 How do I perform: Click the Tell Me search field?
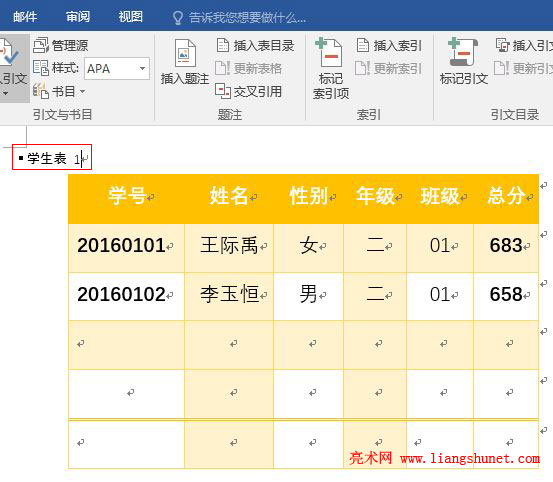coord(247,17)
